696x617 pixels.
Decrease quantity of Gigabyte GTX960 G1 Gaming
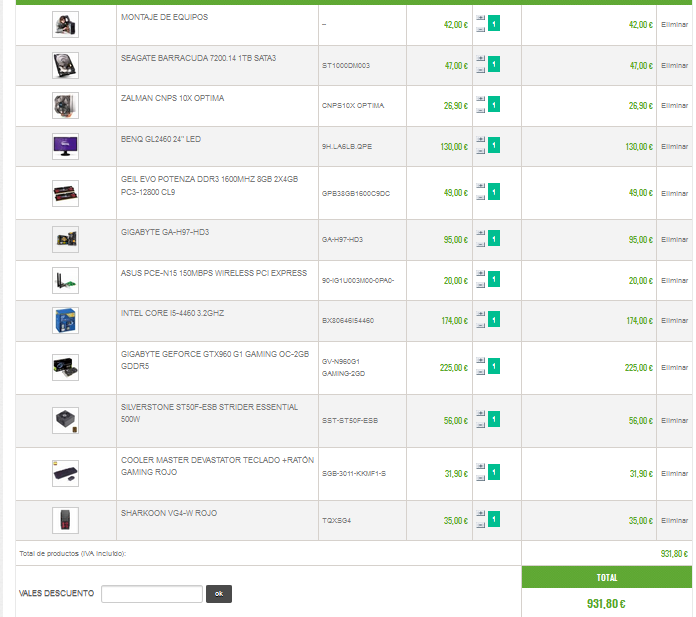click(x=480, y=372)
